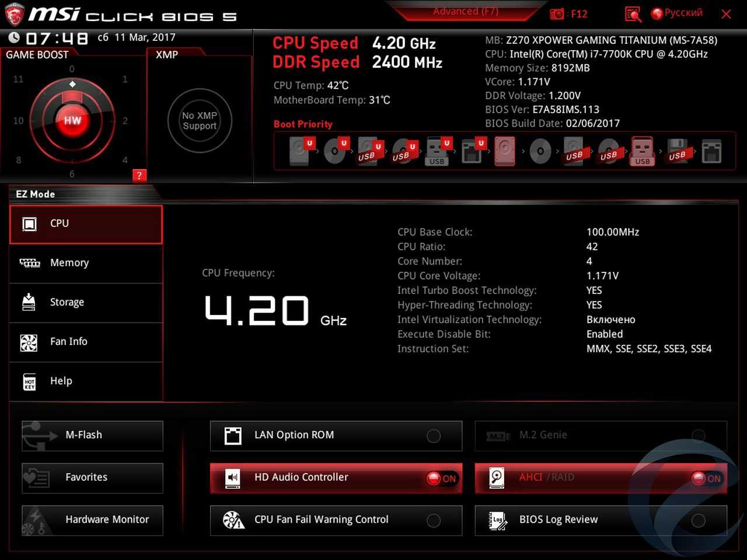
Task: Toggle the HD Audio Controller switch
Action: tap(441, 478)
